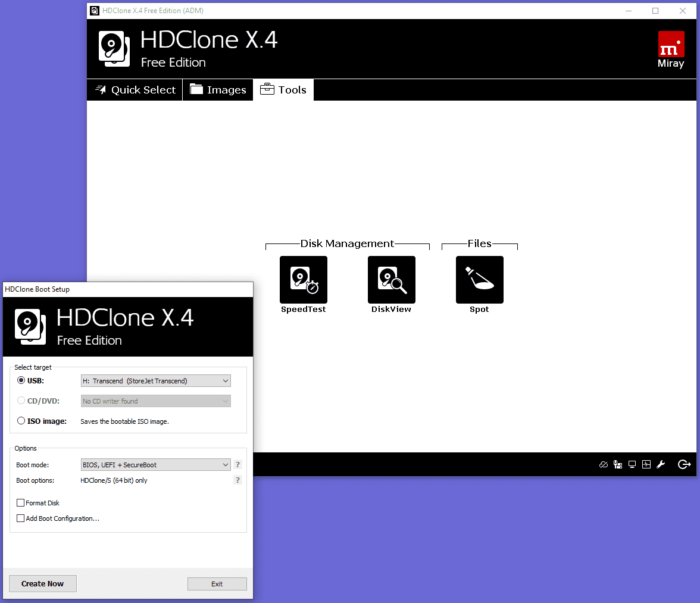Click the exit arrow icon in footer

(x=684, y=465)
